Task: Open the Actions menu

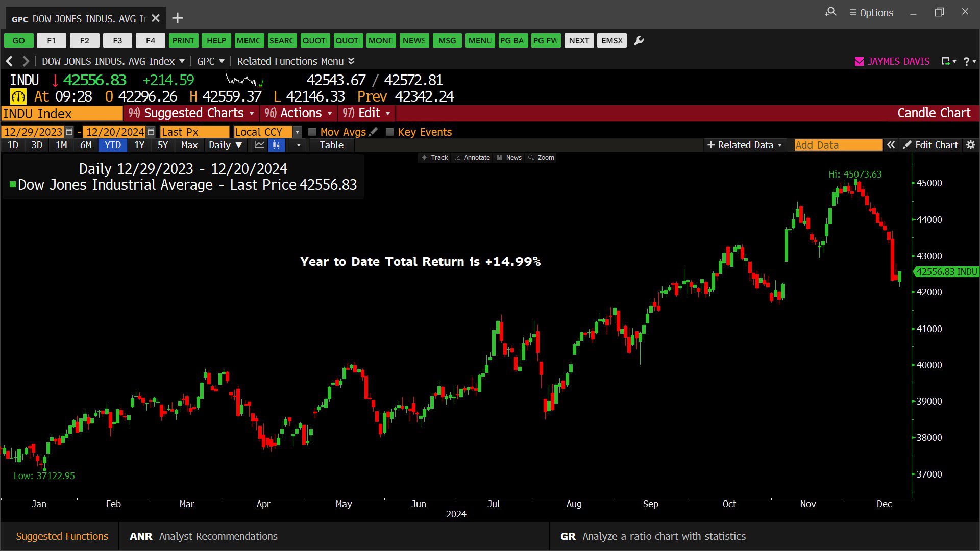Action: (x=299, y=113)
